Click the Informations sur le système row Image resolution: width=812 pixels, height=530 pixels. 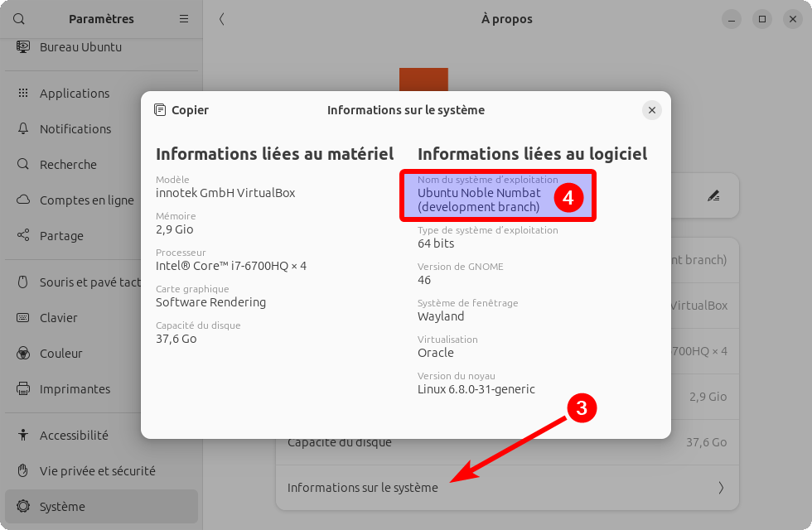pos(507,488)
